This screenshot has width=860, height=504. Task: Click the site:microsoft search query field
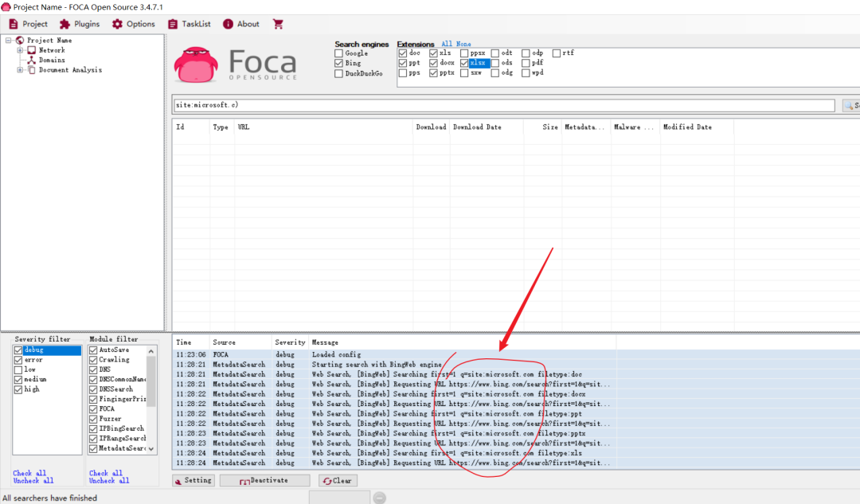pyautogui.click(x=503, y=105)
